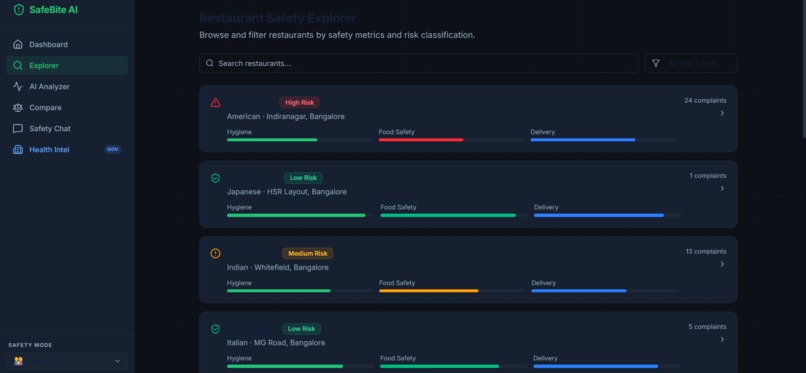806x373 pixels.
Task: Click the SAFETY MODE label
Action: point(30,345)
